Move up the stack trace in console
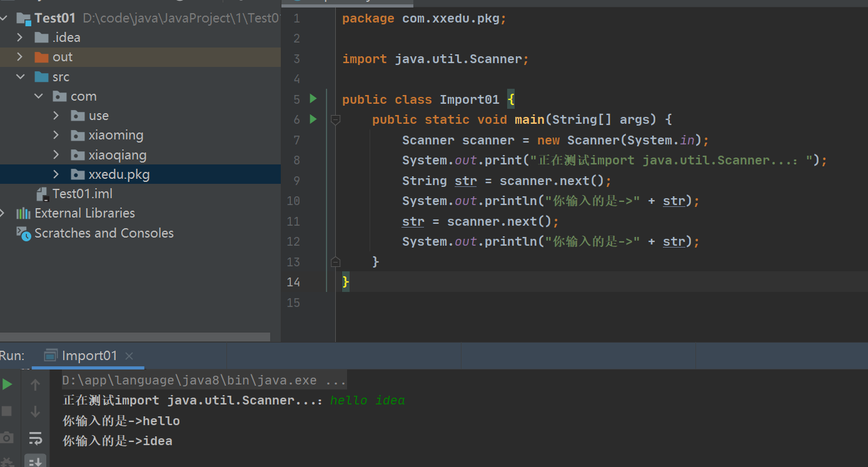Screen dimensions: 868x467 click(36, 385)
